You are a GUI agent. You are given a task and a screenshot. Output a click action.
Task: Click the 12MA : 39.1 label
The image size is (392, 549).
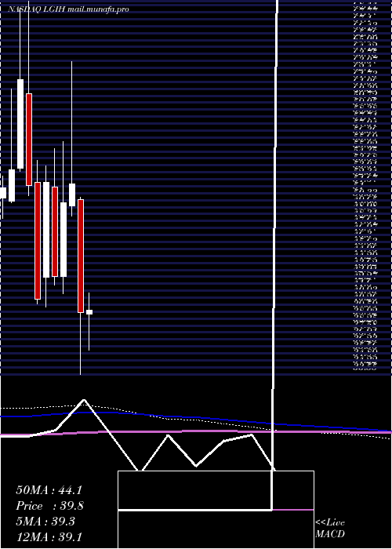coord(49,537)
